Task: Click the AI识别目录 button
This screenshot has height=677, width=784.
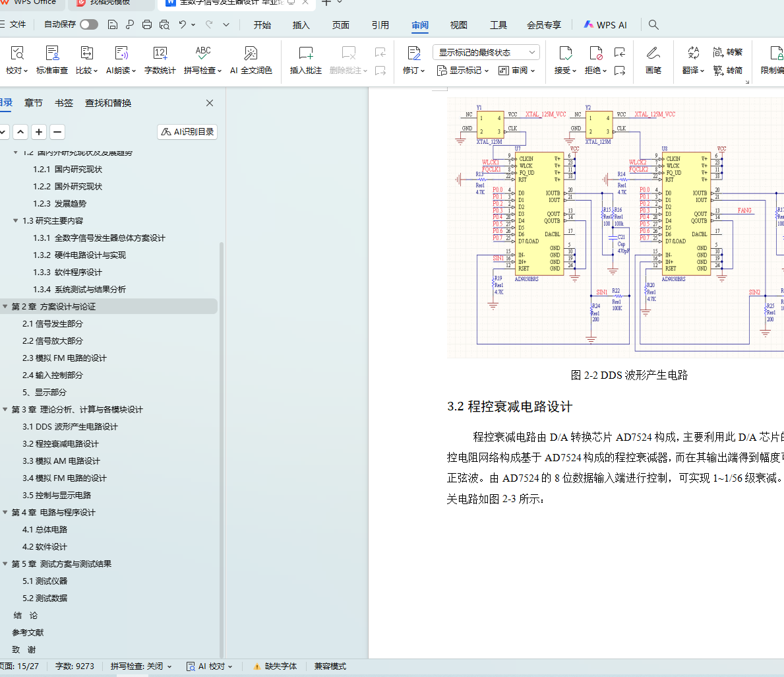Action: tap(187, 132)
